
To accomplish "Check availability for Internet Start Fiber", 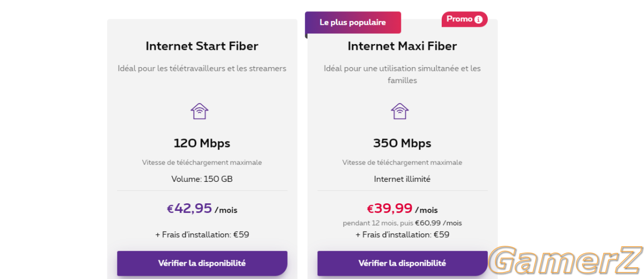I will pyautogui.click(x=202, y=263).
